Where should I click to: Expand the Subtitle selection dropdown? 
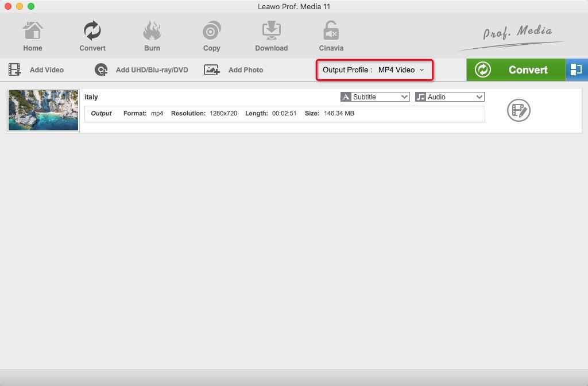point(374,96)
